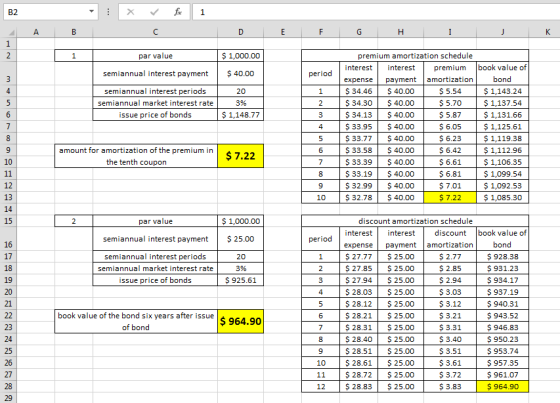Click highlighted $ 964.90 cell in period 12 row
Screen dimensions: 560x403
tap(502, 387)
